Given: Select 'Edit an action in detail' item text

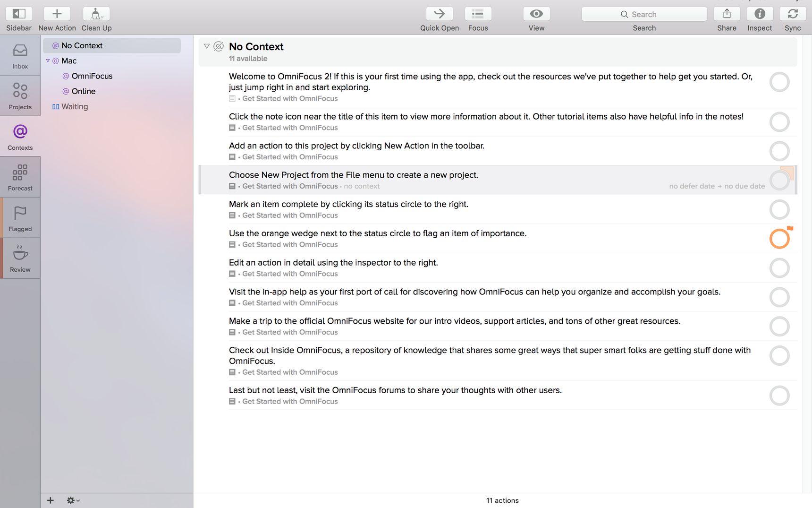Looking at the screenshot, I should (333, 262).
